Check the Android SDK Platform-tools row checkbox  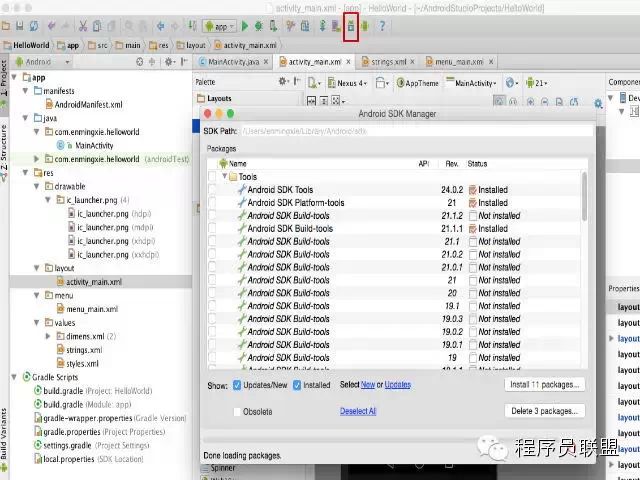point(212,203)
